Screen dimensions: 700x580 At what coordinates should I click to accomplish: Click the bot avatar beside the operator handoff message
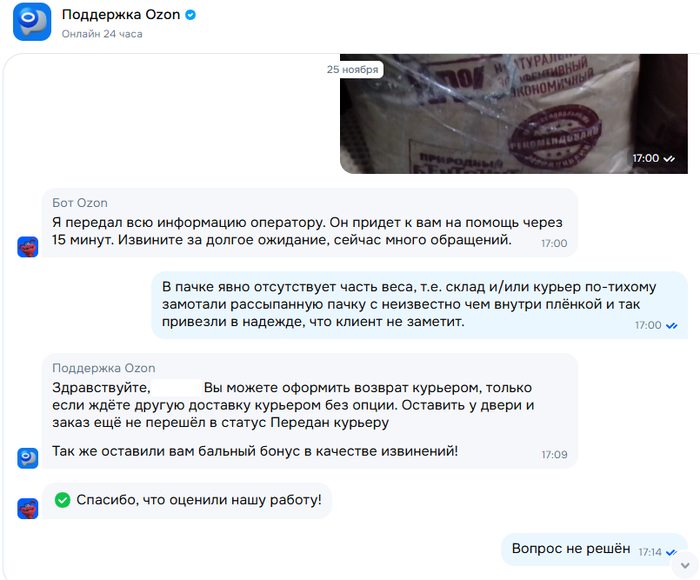28,247
